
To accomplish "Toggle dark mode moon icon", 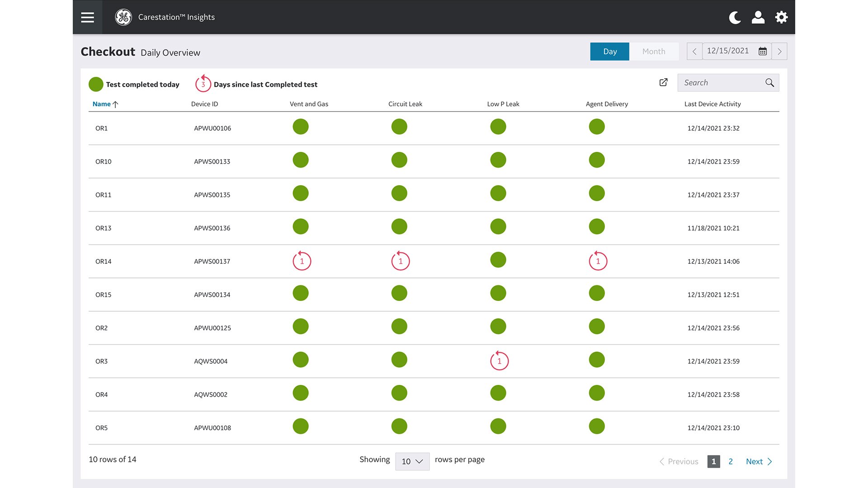I will click(x=735, y=18).
